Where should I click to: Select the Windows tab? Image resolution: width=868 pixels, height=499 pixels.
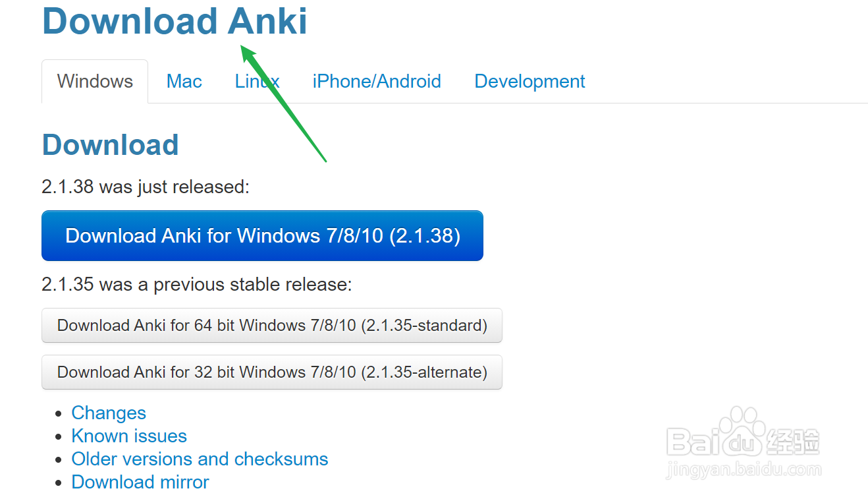point(95,81)
